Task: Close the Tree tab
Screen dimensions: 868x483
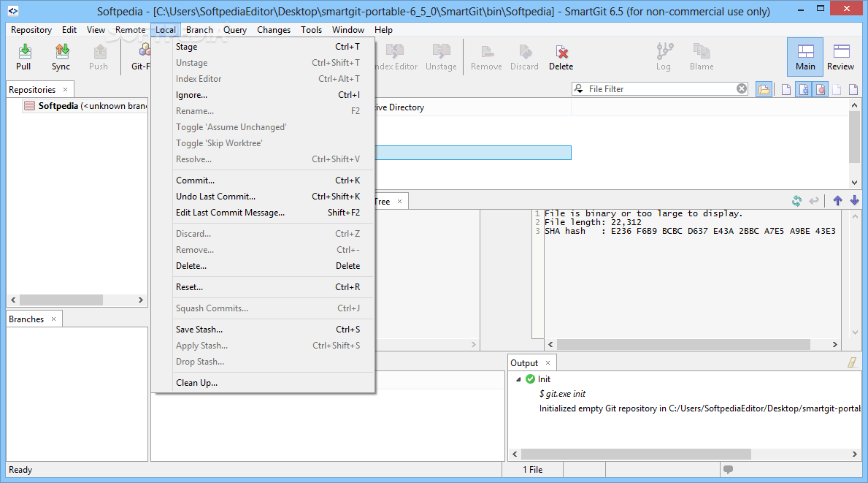Action: (399, 202)
